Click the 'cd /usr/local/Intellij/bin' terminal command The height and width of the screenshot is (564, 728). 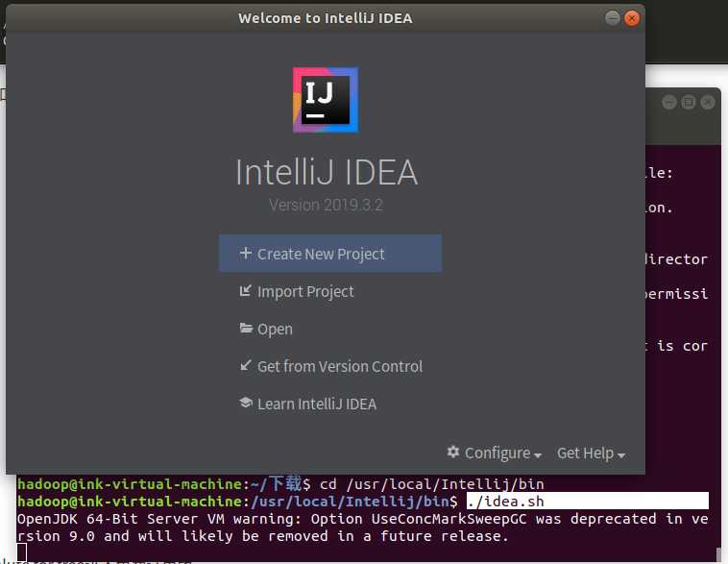coord(432,484)
